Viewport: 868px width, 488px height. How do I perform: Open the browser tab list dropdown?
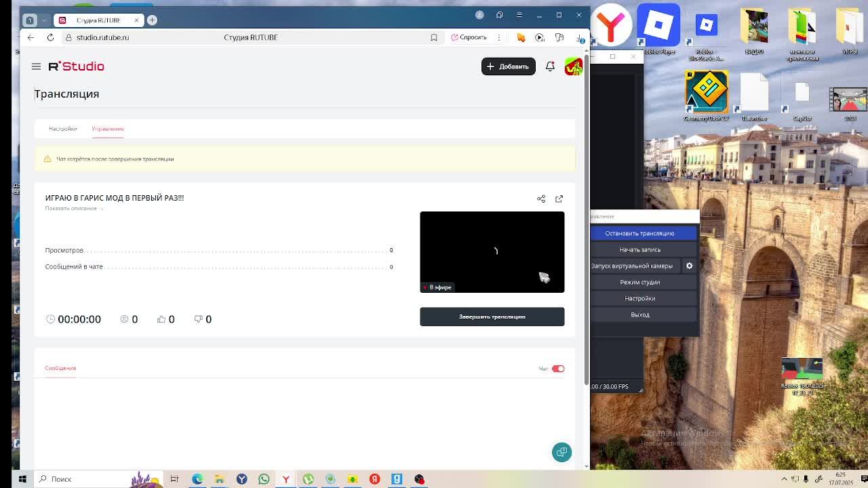(x=45, y=20)
